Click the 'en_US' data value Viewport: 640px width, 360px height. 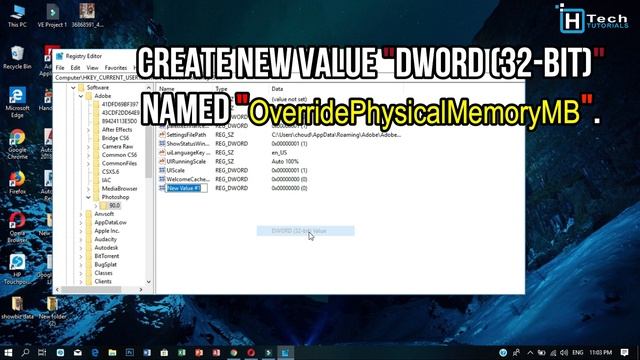[279, 153]
